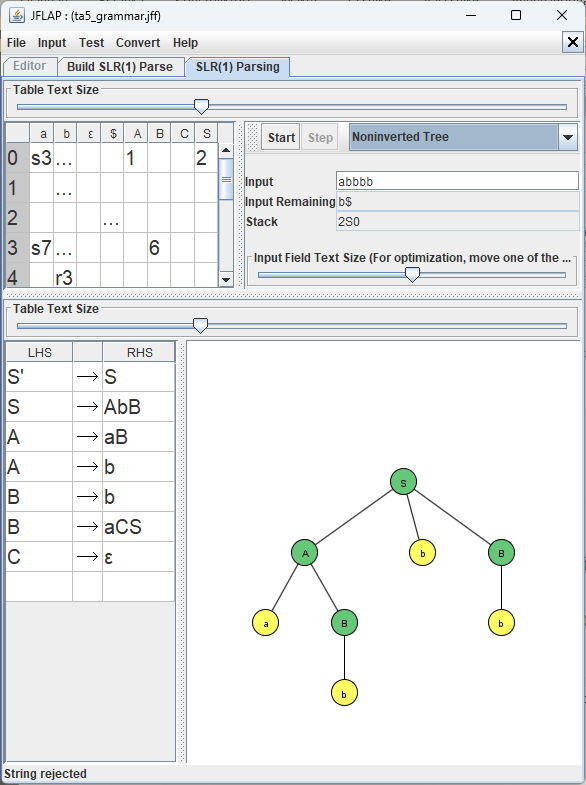Switch to the Build SLR(1) Parse tab

coord(120,67)
